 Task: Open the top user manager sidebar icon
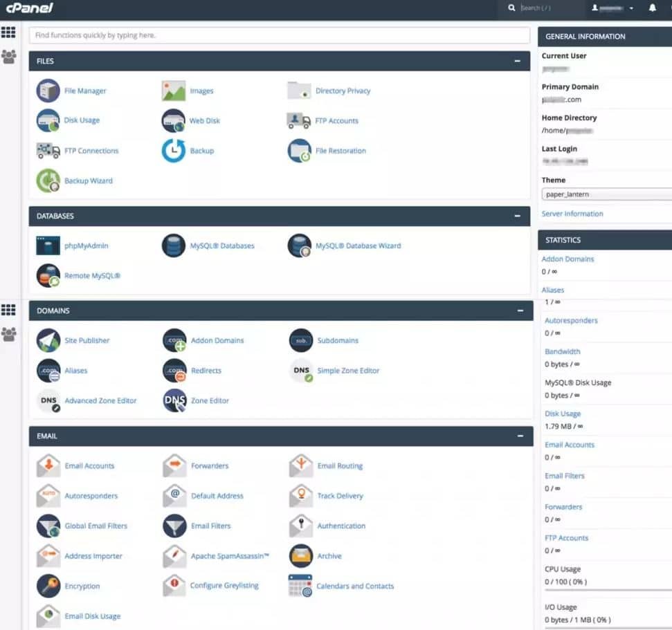8,57
